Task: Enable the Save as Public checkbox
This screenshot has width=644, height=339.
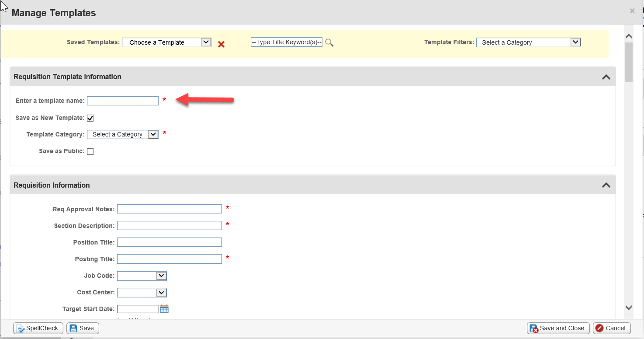Action: coord(90,151)
